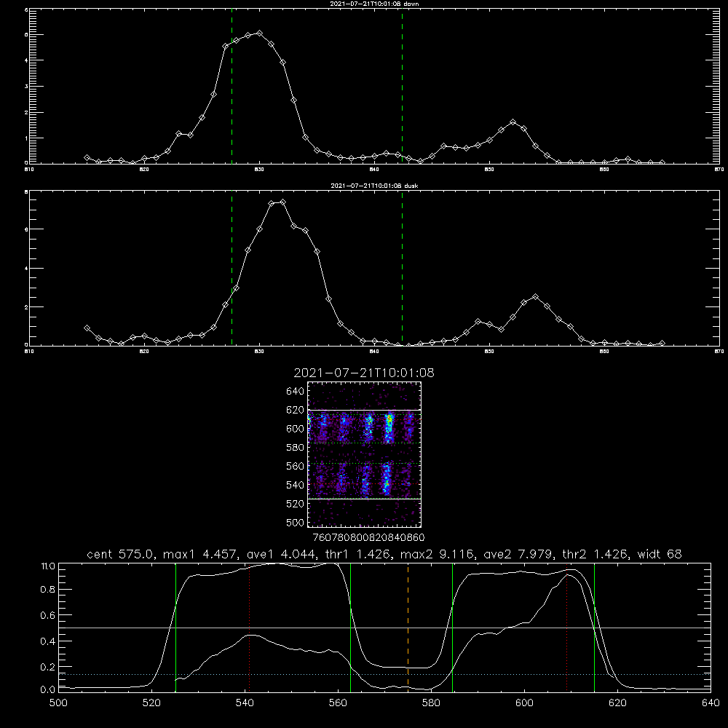Click the green solid line at 525 in bottom plot
728x728 pixels.
(x=175, y=628)
